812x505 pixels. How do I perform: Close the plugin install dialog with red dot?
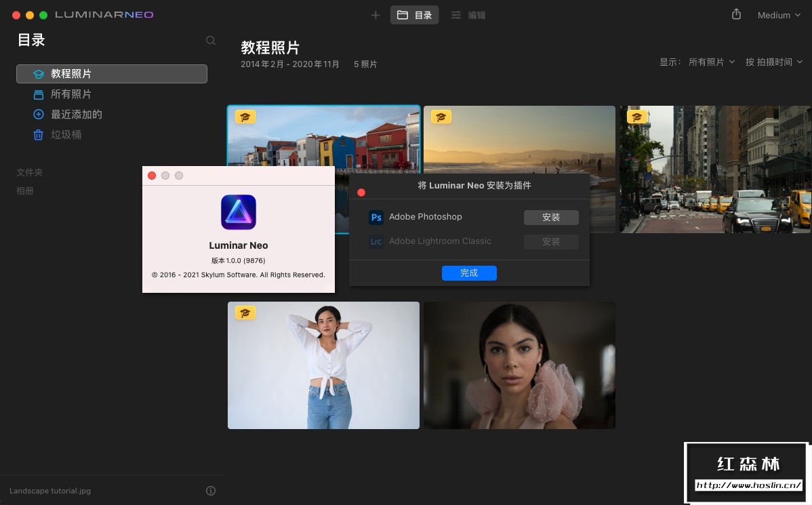[361, 193]
